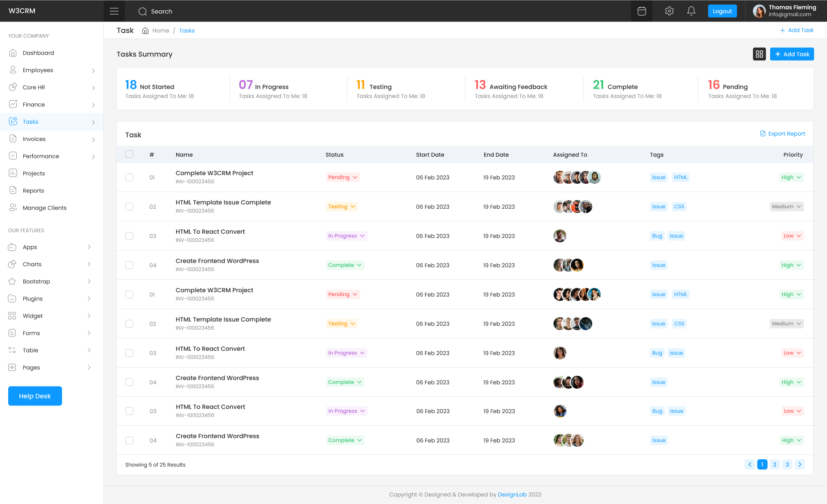Click the Help Desk button in sidebar
The height and width of the screenshot is (504, 827).
35,396
